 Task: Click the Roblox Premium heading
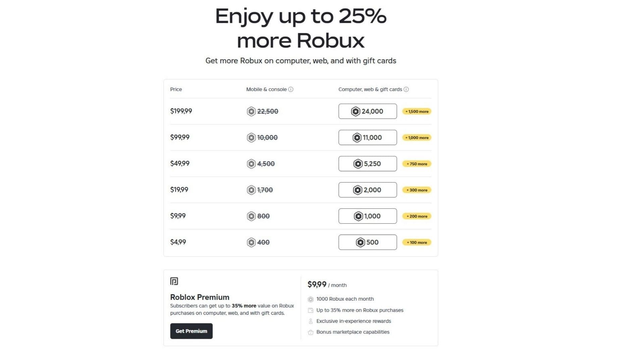pos(200,297)
